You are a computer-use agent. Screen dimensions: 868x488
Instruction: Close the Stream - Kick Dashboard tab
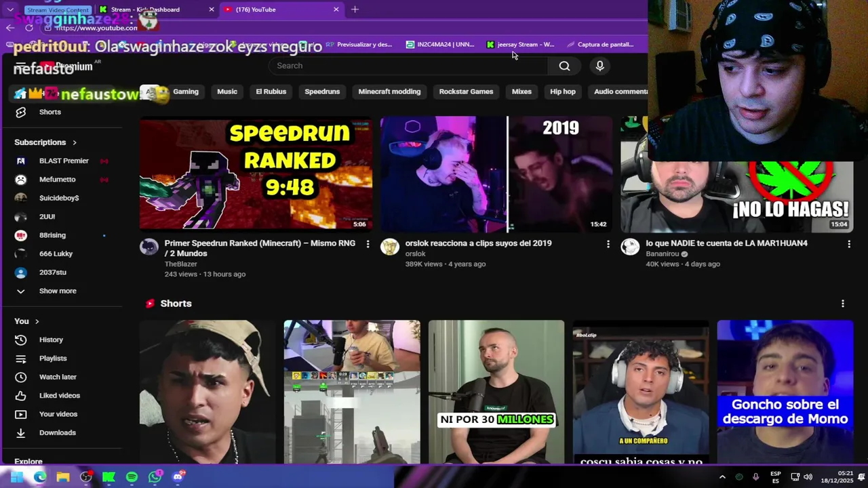[211, 9]
